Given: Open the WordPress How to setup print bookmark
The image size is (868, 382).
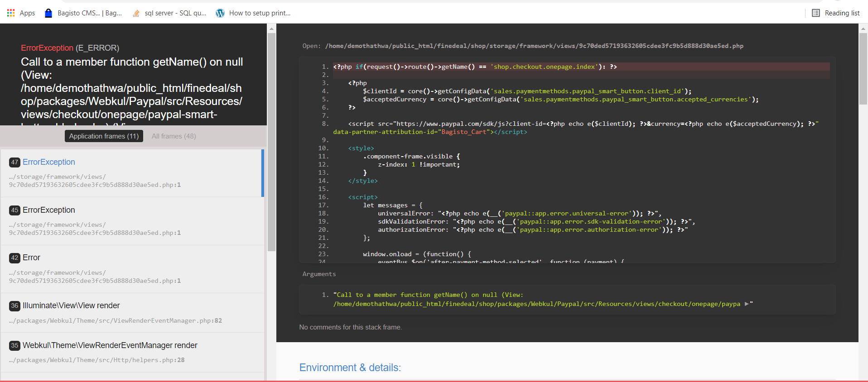Looking at the screenshot, I should [253, 13].
